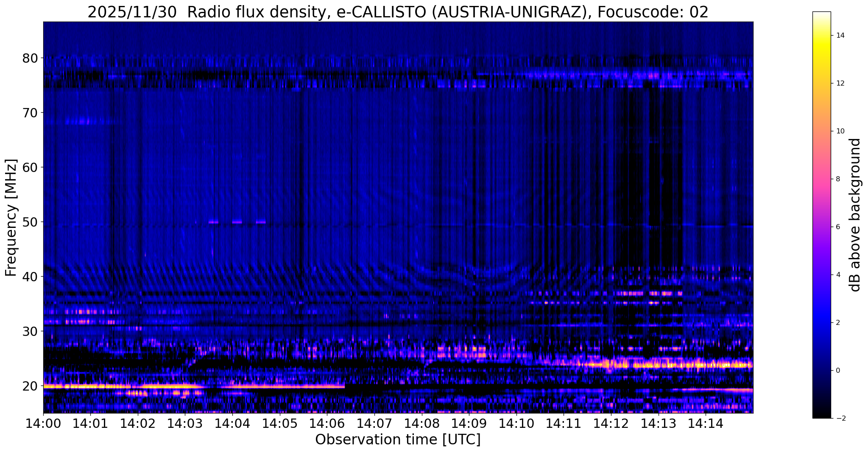
Task: Click the colorbar tick label 14
Action: [x=840, y=36]
